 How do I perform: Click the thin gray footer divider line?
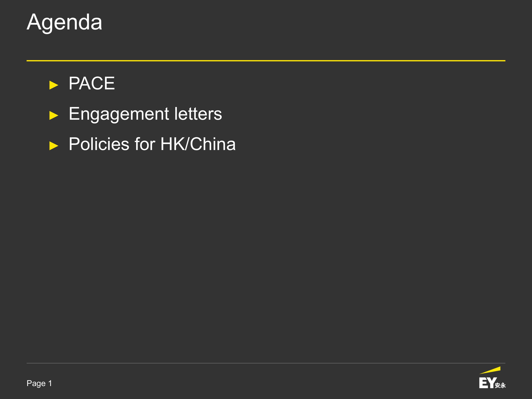click(x=266, y=363)
